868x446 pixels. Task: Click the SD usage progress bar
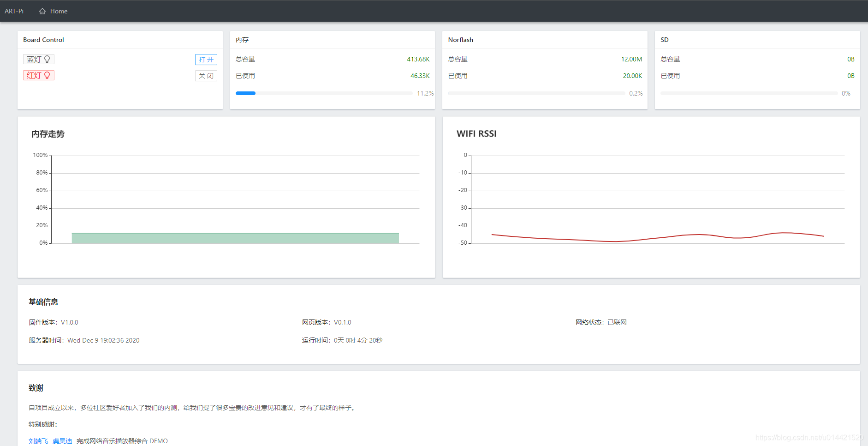(749, 93)
